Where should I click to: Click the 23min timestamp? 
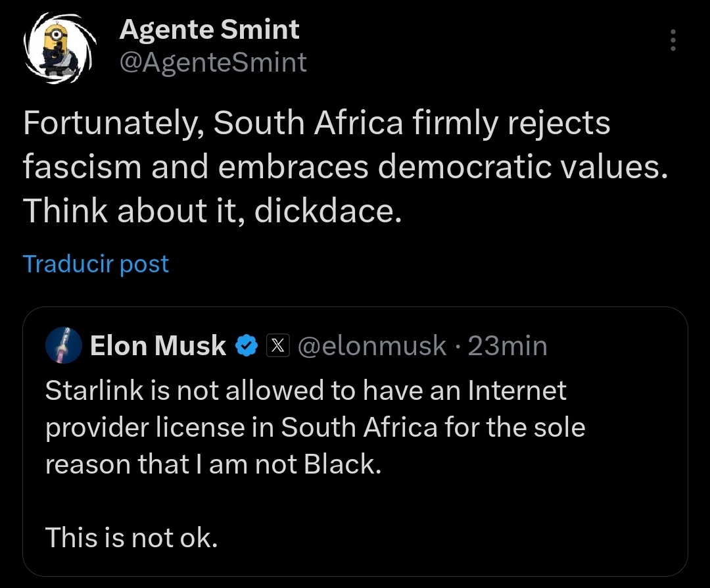pos(508,345)
